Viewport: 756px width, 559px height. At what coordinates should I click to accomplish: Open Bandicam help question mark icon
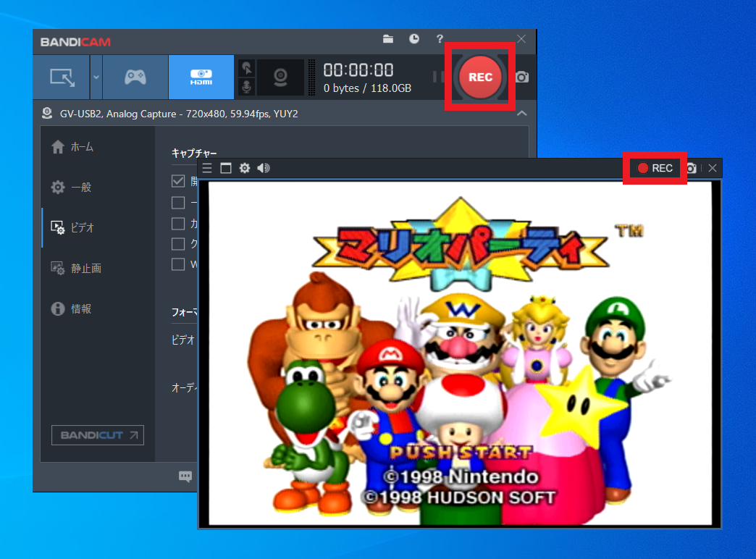(440, 39)
